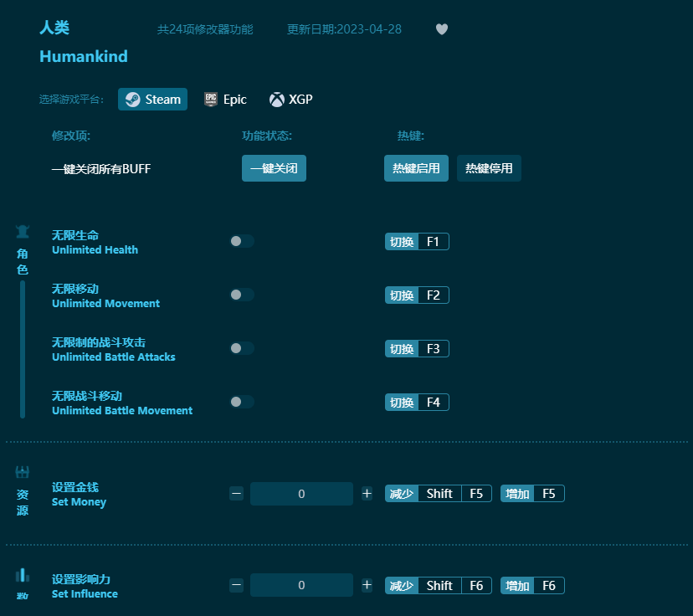Click the Set Money value input field

[301, 493]
